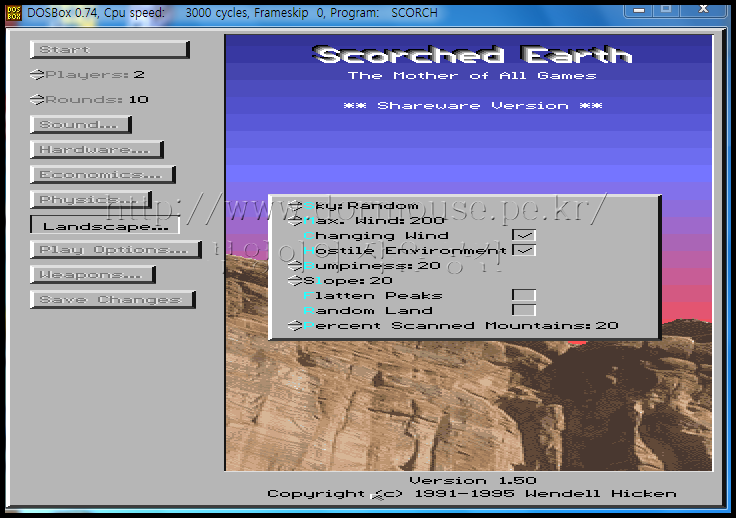Viewport: 736px width, 518px height.
Task: Click the 'Sky: Random' label
Action: click(x=361, y=206)
